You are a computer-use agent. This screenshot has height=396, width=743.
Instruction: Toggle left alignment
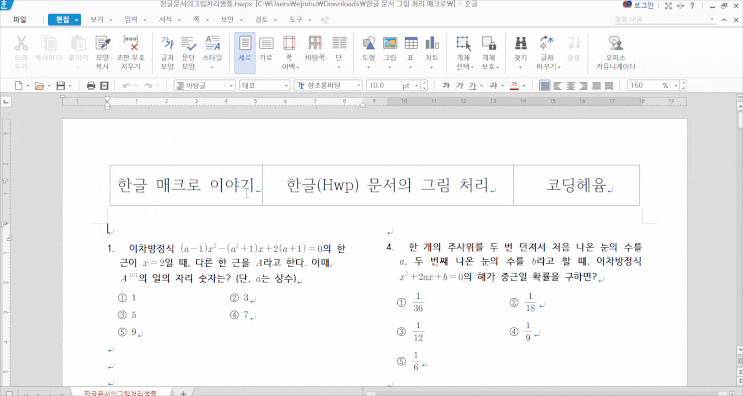558,86
